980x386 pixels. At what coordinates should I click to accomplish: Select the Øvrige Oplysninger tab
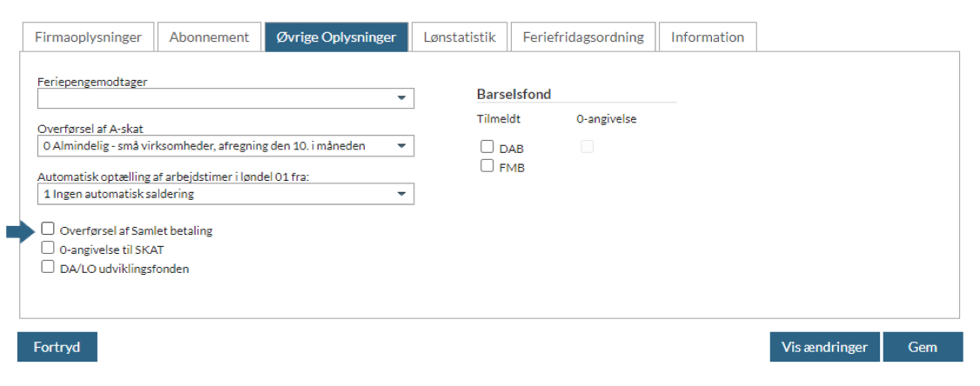(x=336, y=37)
